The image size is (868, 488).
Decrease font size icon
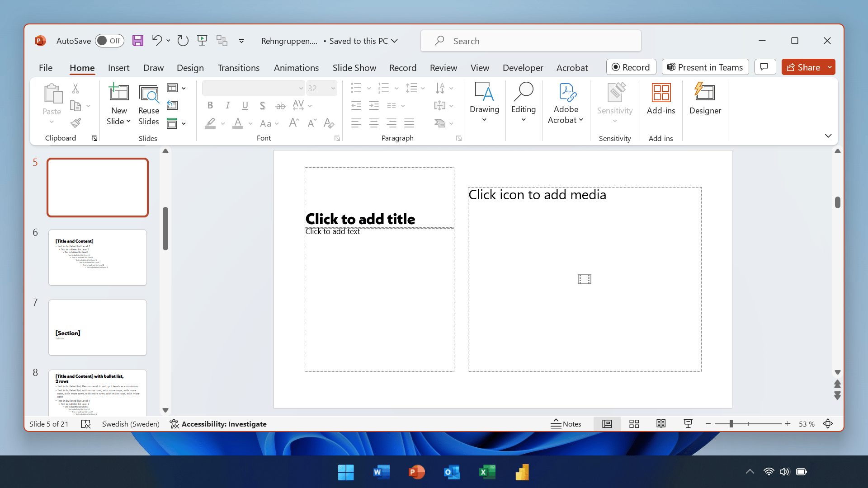pyautogui.click(x=312, y=123)
